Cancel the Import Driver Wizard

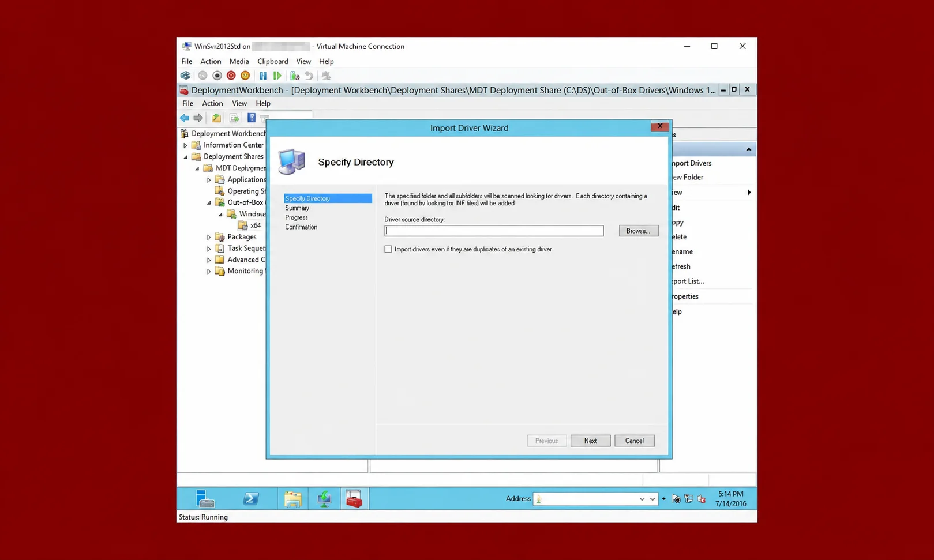tap(634, 441)
